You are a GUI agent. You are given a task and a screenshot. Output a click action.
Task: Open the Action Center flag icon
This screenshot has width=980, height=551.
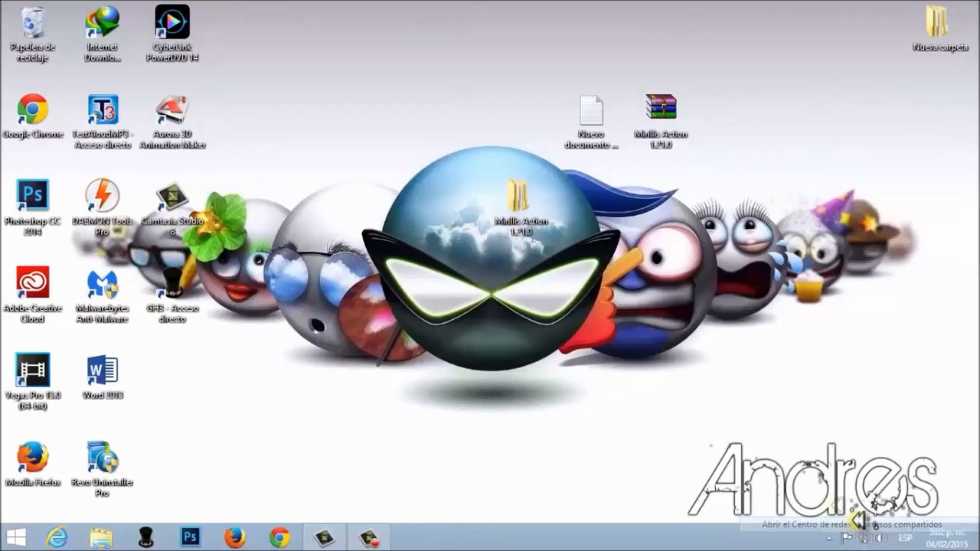click(x=847, y=538)
